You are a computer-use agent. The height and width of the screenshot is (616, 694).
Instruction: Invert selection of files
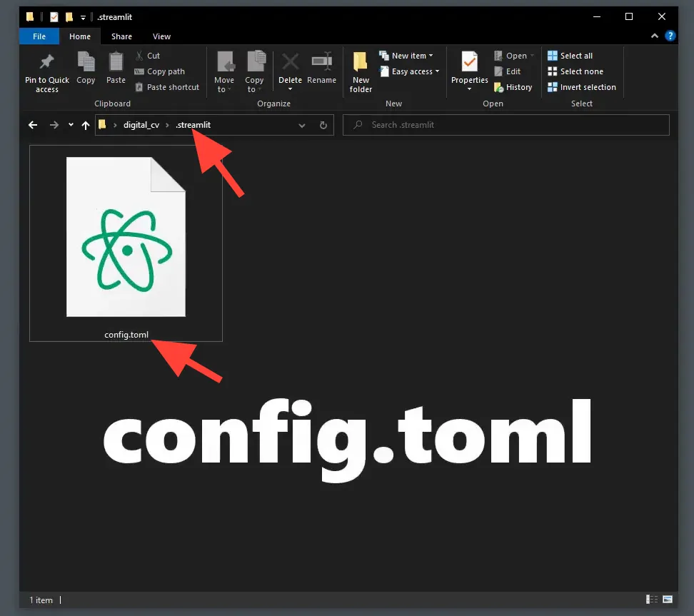582,86
